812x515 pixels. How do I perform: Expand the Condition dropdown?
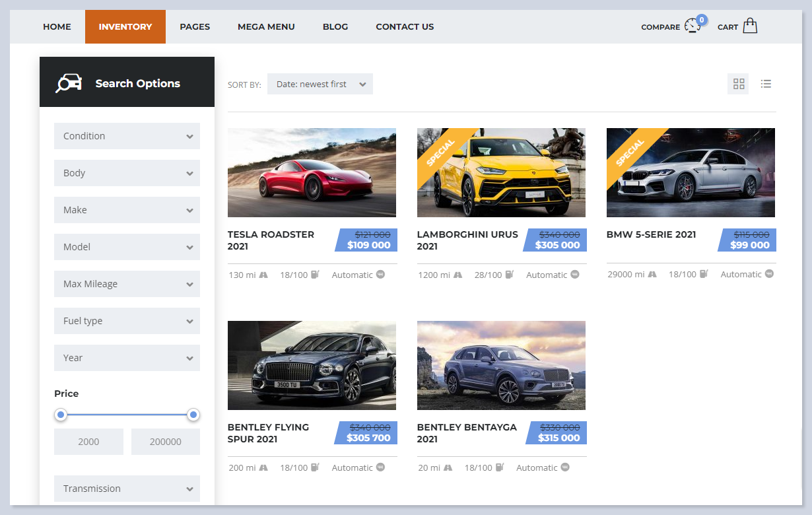(x=127, y=136)
